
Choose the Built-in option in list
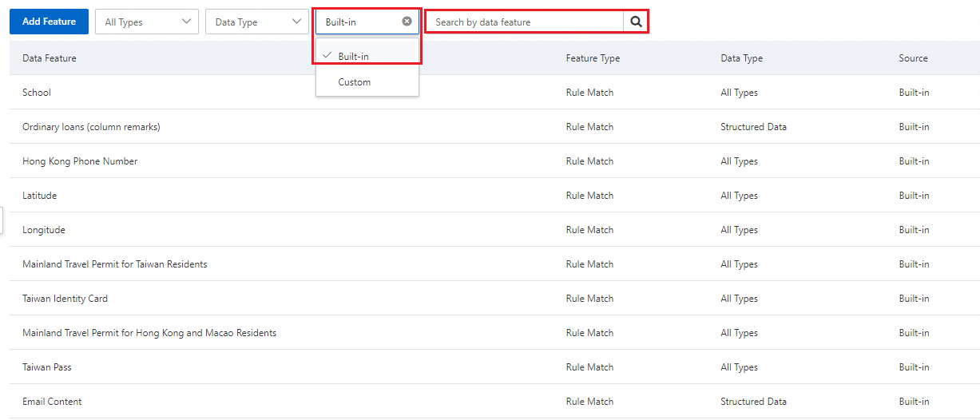click(x=354, y=57)
